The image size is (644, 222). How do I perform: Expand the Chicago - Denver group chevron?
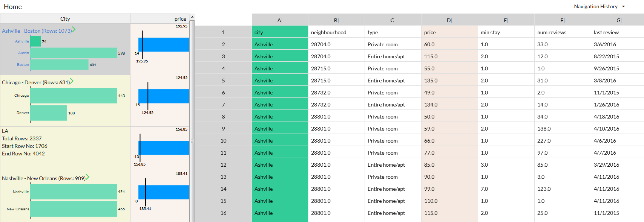pyautogui.click(x=72, y=81)
